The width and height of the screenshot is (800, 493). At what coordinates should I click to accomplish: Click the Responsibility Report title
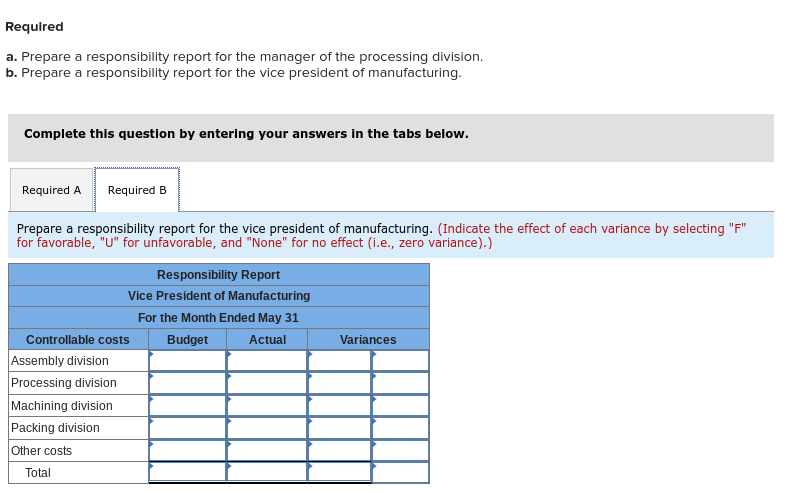218,275
